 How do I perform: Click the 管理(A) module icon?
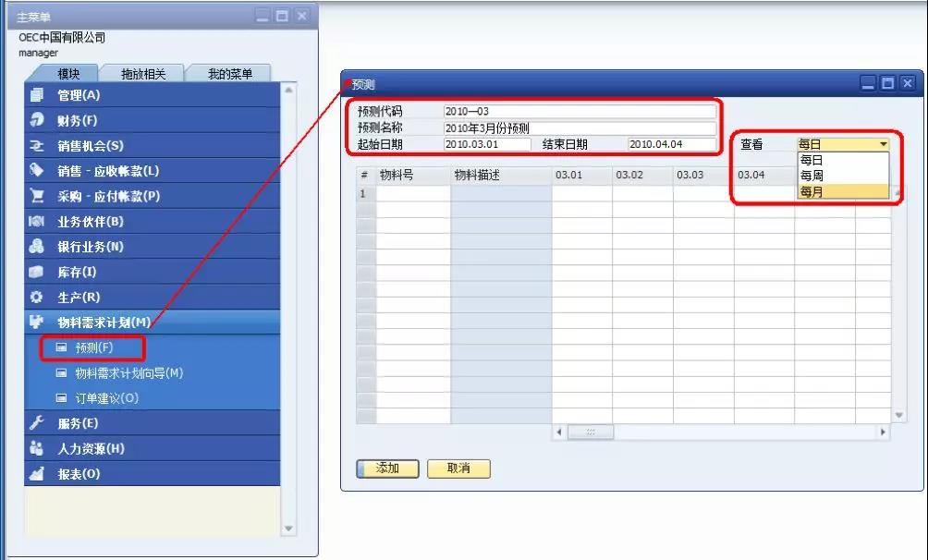37,95
